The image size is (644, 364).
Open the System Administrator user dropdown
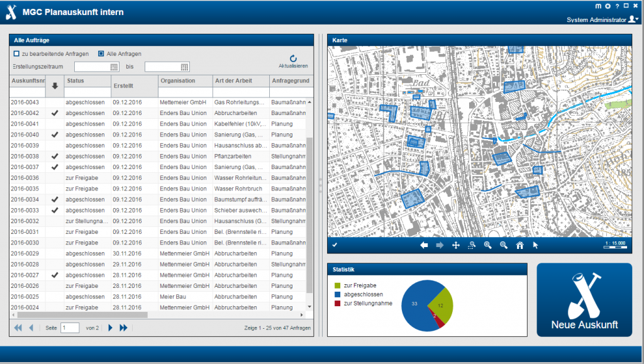[x=633, y=19]
